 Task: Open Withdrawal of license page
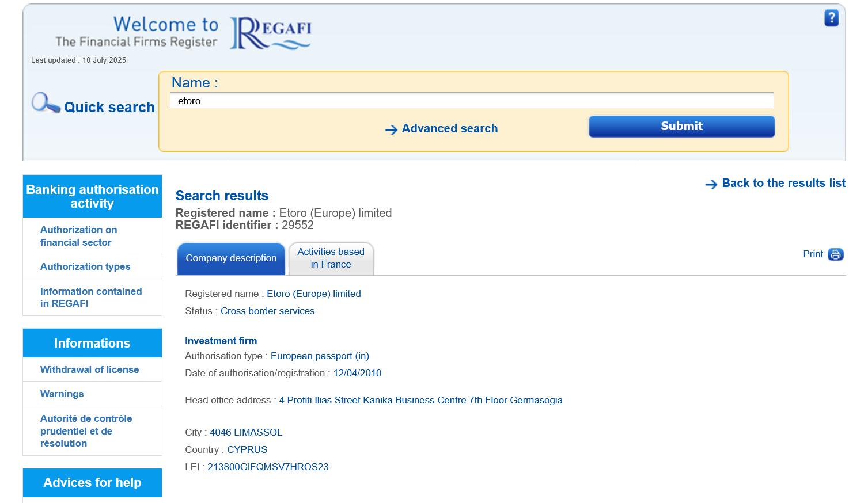[89, 369]
